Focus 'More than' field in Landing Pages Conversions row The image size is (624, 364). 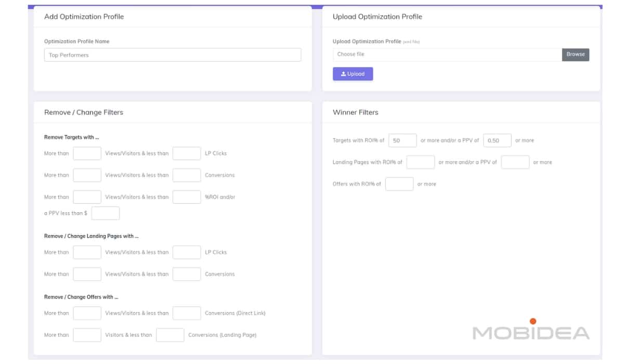pos(87,274)
